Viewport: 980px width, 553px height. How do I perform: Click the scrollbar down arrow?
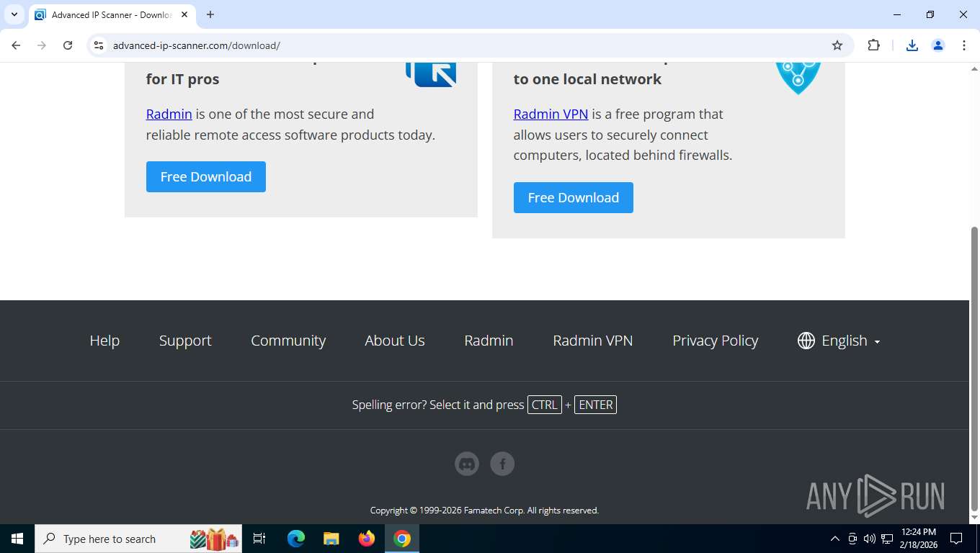coord(974,518)
